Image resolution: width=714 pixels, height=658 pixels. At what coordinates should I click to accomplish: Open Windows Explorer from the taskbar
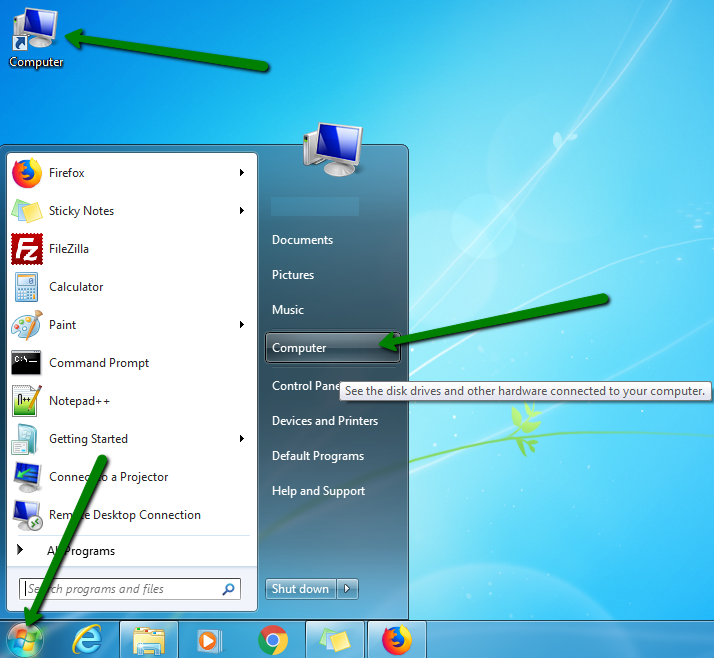[148, 640]
